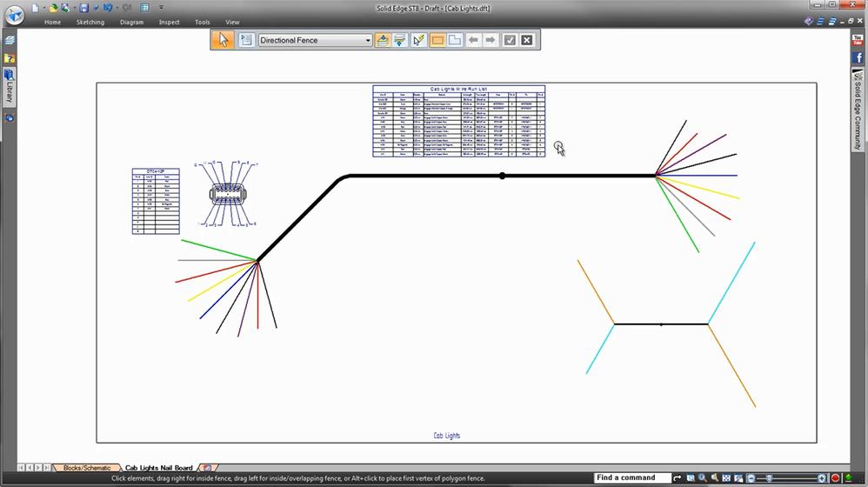Open the Sketching ribbon tab
Screen dimensions: 868x487
pos(90,22)
